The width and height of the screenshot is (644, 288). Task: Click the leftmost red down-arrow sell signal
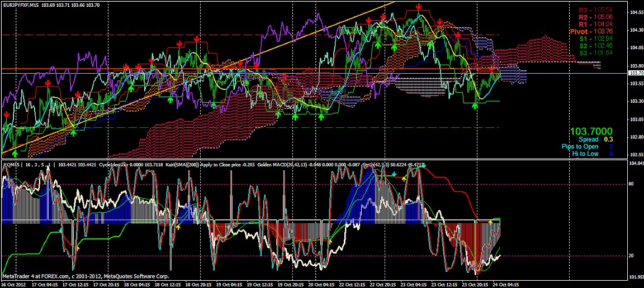pyautogui.click(x=6, y=114)
